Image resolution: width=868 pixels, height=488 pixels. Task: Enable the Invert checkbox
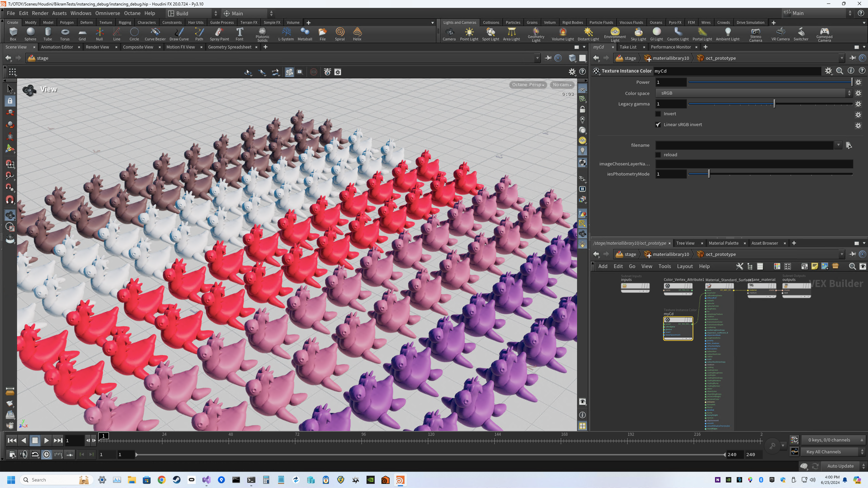point(658,114)
